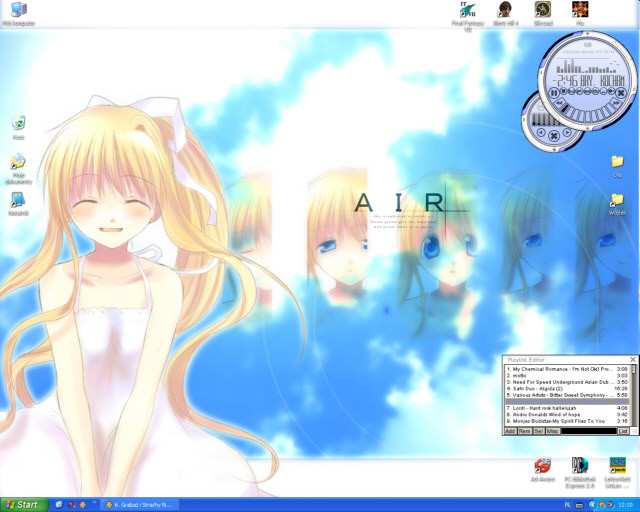Launch Winamp from quick launch bar
The height and width of the screenshot is (512, 640).
(82, 505)
